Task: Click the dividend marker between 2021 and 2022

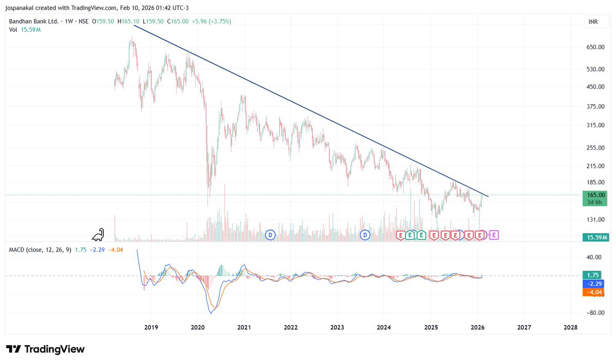Action: 271,235
